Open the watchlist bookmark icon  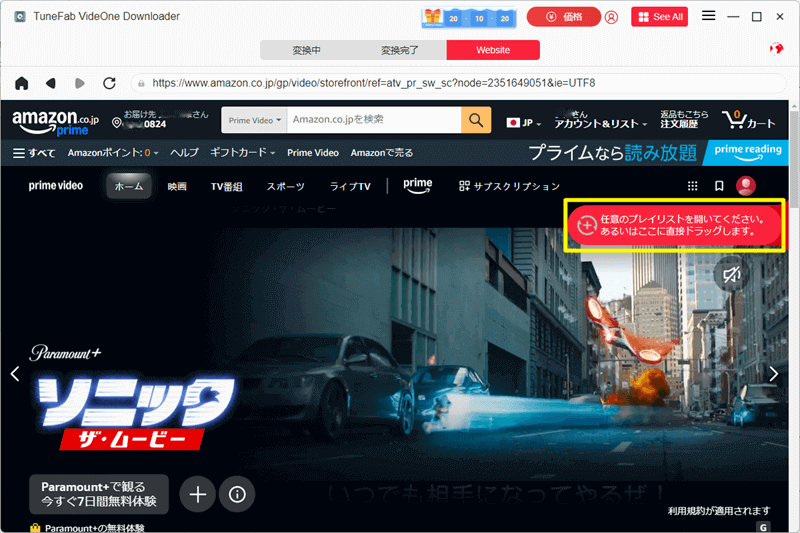(719, 186)
